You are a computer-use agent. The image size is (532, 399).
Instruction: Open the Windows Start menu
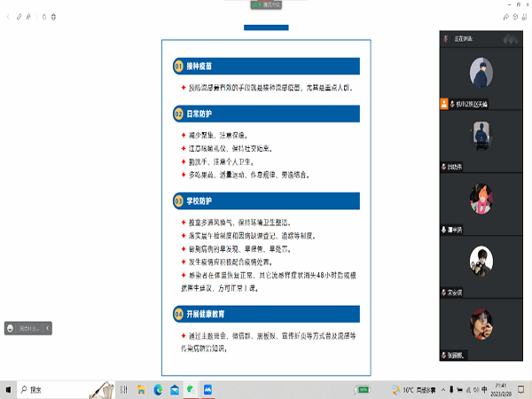[9, 389]
